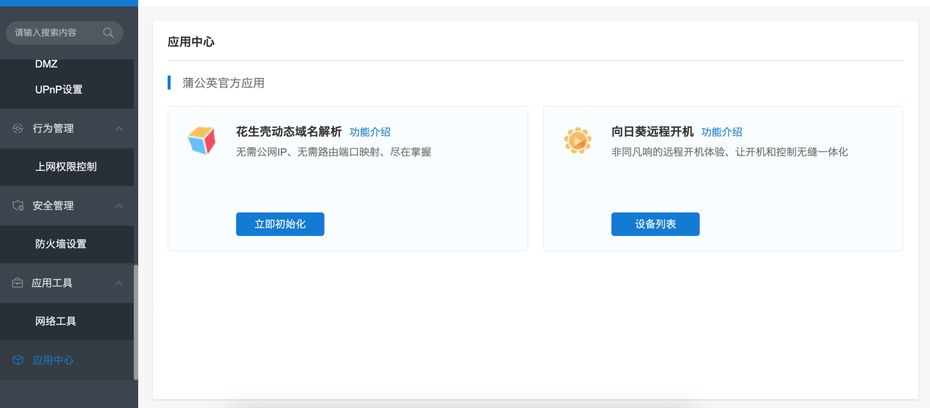Collapse the 应用工具 section chevron

(x=119, y=283)
